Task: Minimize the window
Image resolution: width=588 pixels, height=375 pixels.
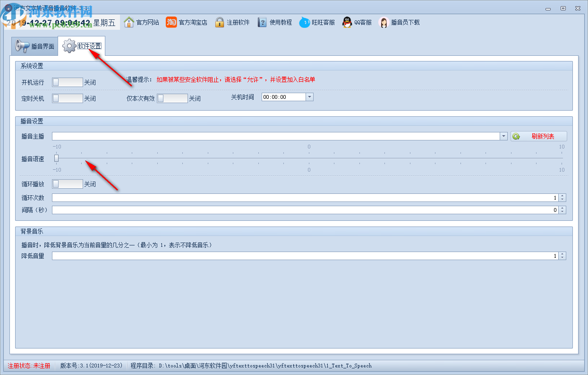Action: pos(549,8)
